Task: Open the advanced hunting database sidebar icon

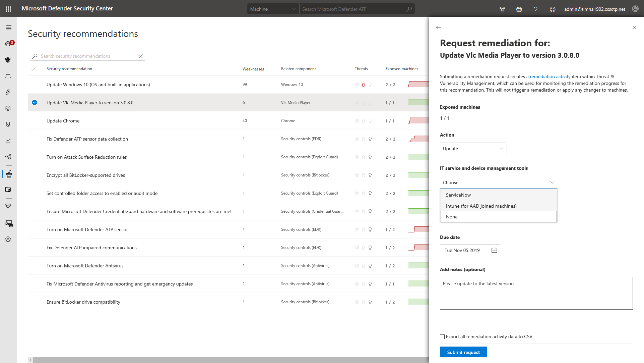Action: pyautogui.click(x=8, y=124)
